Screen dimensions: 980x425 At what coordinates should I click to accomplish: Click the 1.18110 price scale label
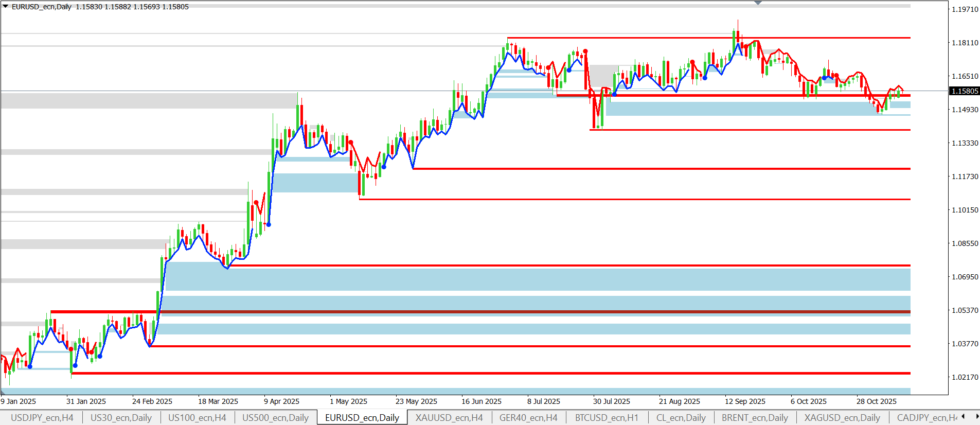965,43
